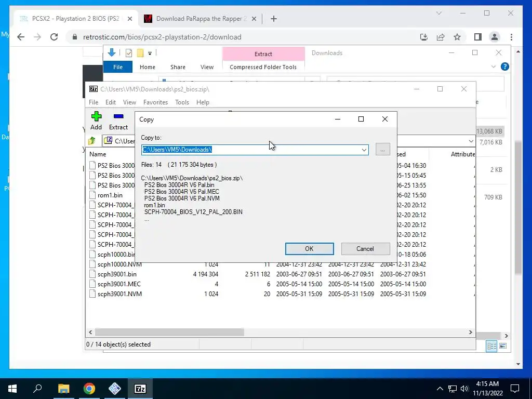Show hidden system tray icons
532x399 pixels.
click(440, 389)
